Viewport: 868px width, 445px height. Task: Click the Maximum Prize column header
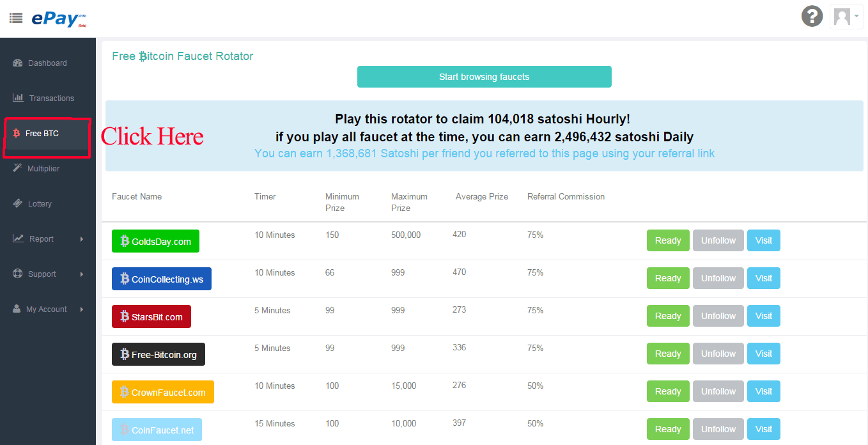(409, 202)
